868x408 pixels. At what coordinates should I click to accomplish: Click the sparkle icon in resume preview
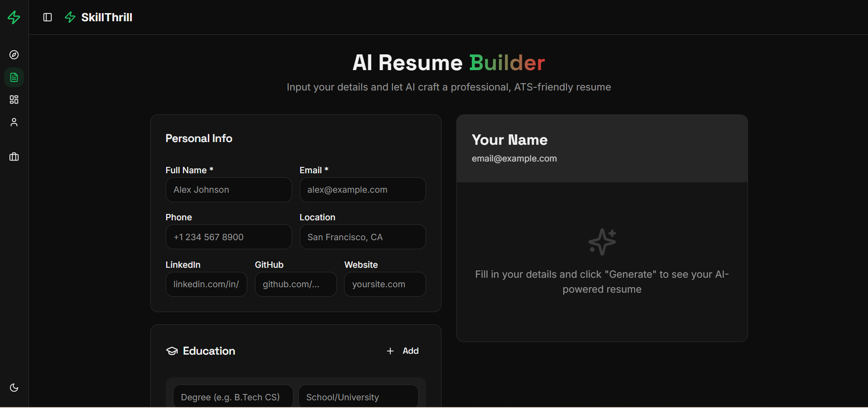(x=602, y=242)
